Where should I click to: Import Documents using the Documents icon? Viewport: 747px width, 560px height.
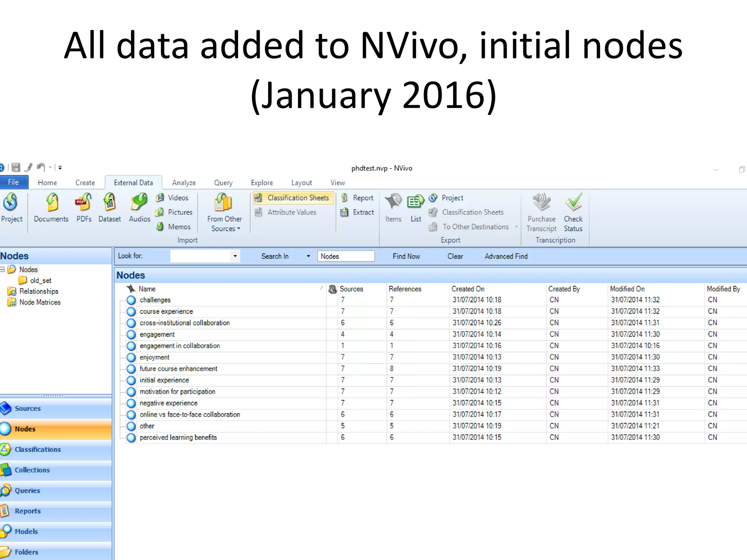51,208
